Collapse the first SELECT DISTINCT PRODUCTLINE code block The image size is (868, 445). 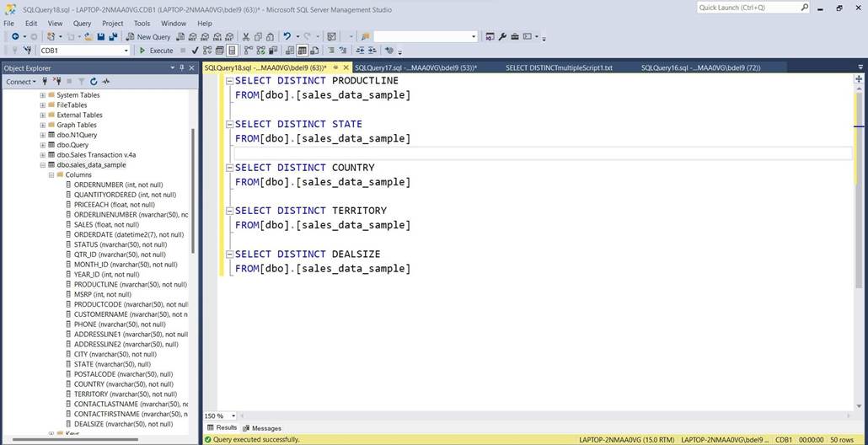point(228,81)
